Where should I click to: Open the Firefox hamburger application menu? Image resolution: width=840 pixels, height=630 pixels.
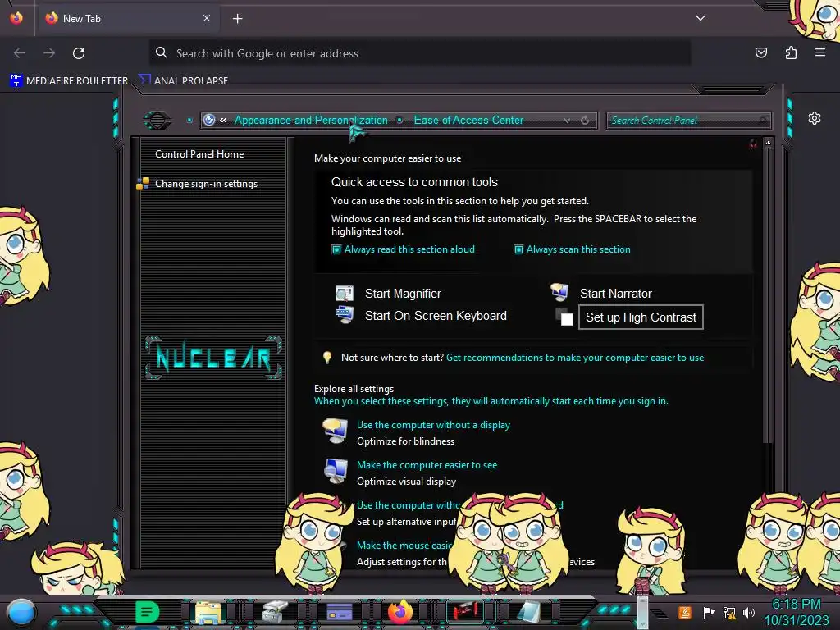coord(820,52)
